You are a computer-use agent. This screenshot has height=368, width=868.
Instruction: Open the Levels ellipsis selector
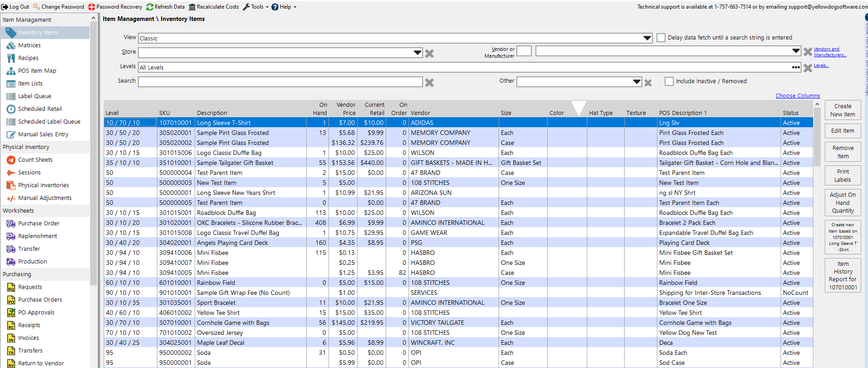[x=796, y=67]
